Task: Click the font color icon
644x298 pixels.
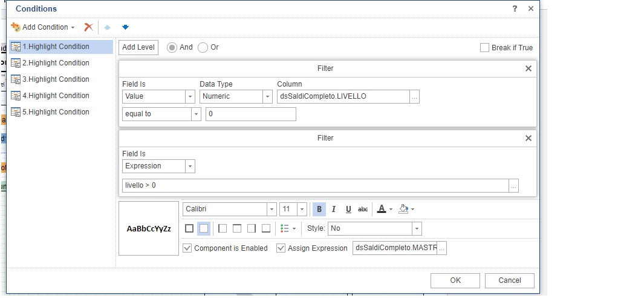Action: (x=381, y=209)
